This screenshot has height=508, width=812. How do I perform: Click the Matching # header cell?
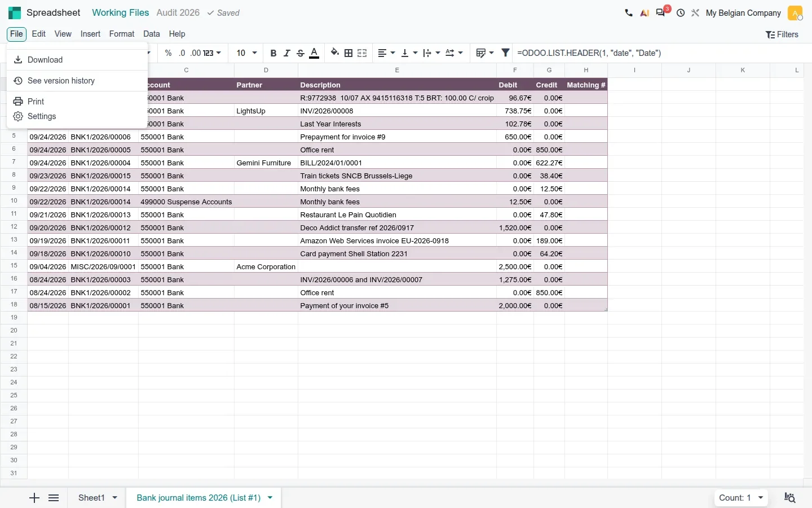586,85
